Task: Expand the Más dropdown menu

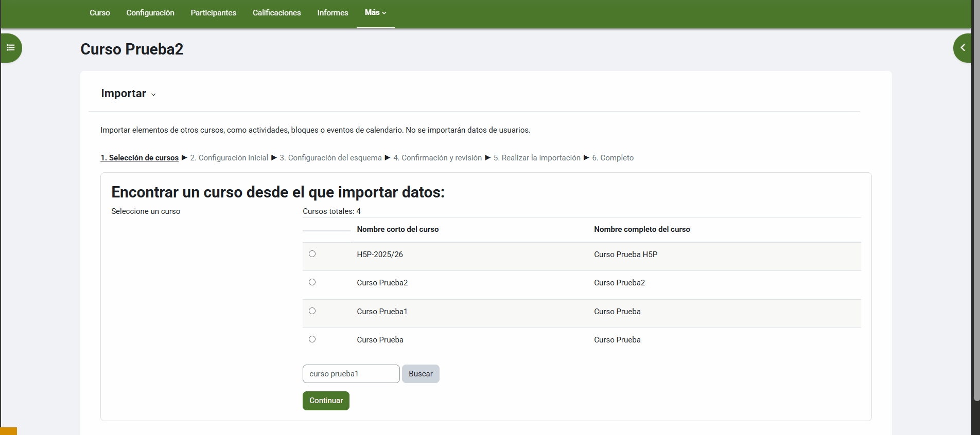Action: (375, 13)
